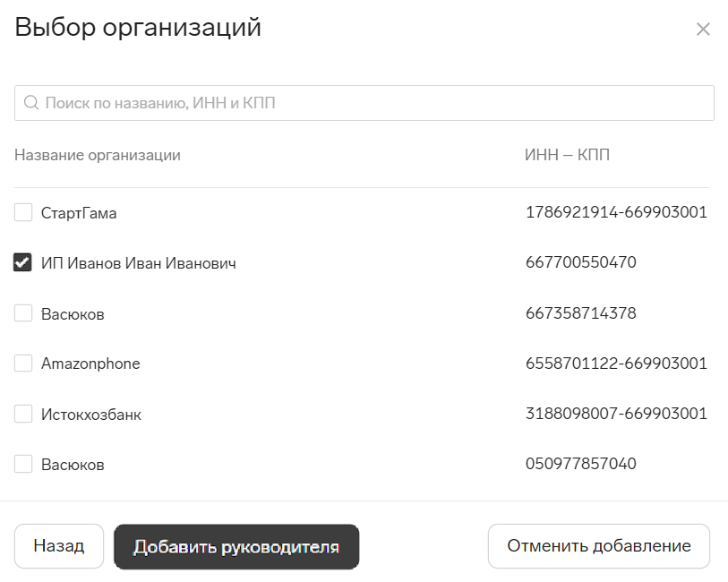Click Добавить руководителя button
Screen dimensions: 728x582
coord(236,547)
